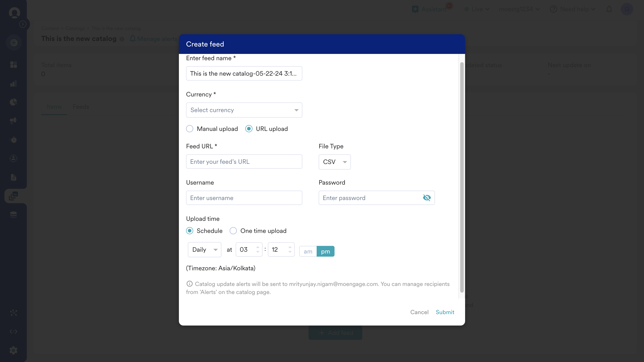Cancel the Create feed dialog
This screenshot has width=644, height=362.
419,312
